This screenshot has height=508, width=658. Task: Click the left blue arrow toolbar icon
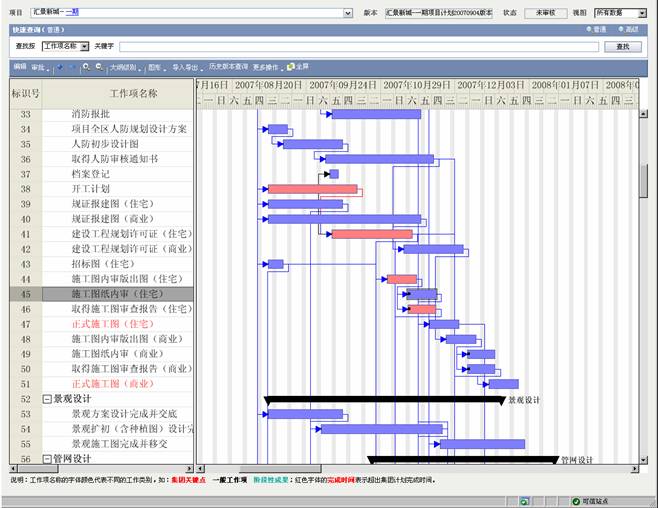pyautogui.click(x=59, y=67)
